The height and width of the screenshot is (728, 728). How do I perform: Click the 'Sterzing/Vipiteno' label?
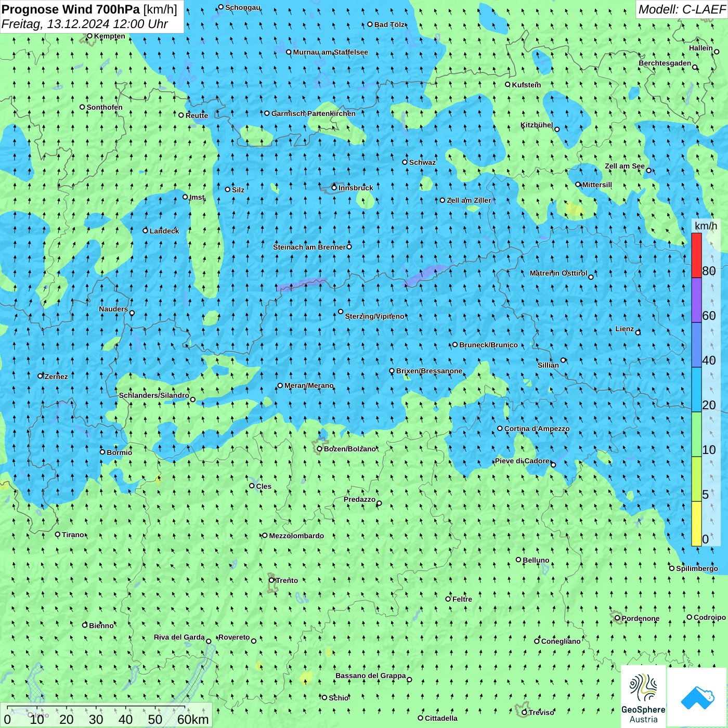(374, 316)
